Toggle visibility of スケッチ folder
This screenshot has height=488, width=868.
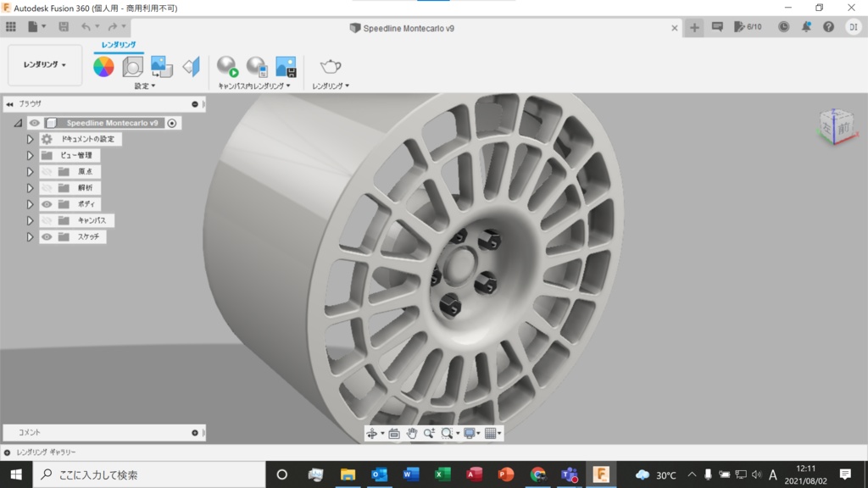pyautogui.click(x=47, y=237)
